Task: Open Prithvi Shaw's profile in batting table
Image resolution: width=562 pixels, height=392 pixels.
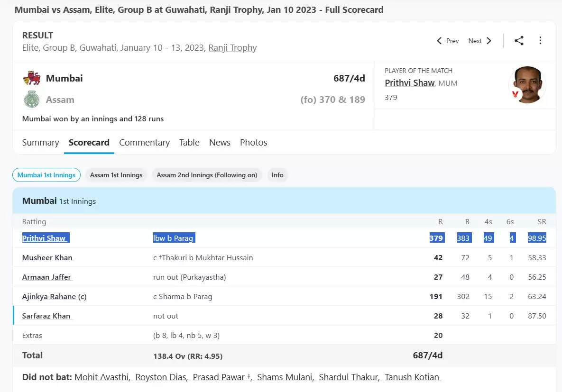Action: [44, 238]
